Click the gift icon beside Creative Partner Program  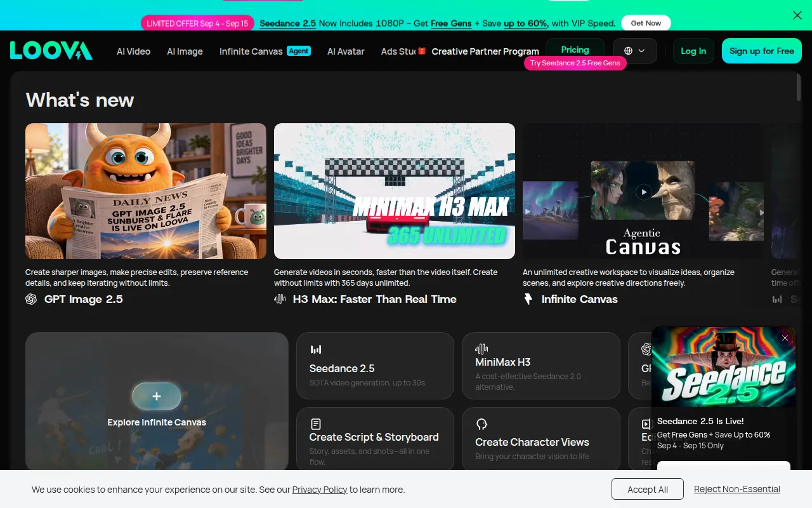click(x=422, y=51)
